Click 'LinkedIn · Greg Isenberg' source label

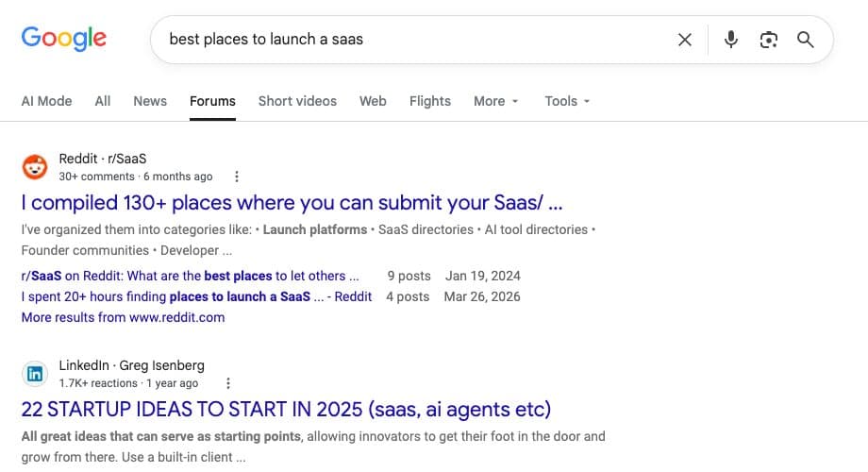pyautogui.click(x=132, y=365)
